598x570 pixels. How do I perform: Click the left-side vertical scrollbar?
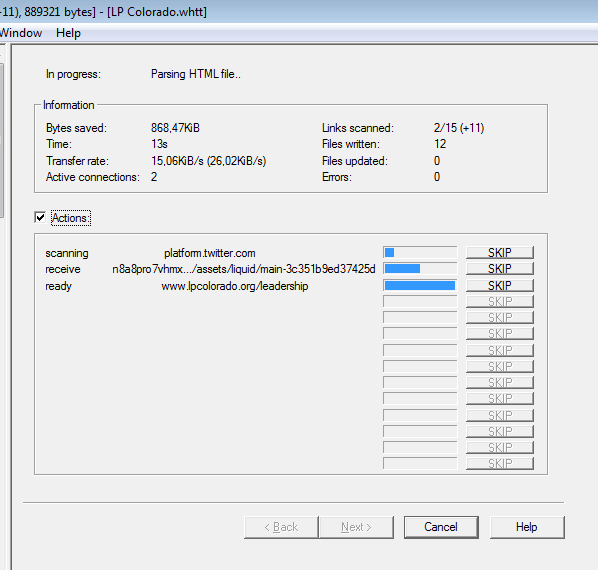click(2, 140)
